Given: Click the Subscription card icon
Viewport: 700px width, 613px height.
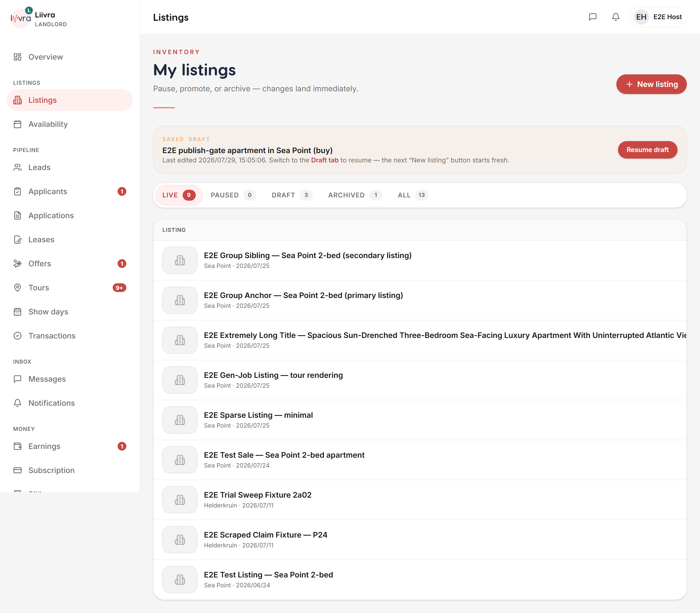Looking at the screenshot, I should 17,470.
